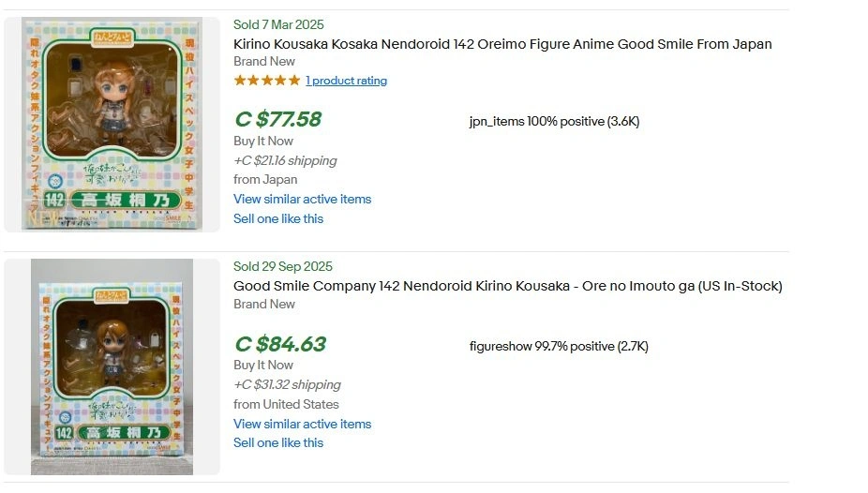Click the seller jpn_items feedback text
The width and height of the screenshot is (868, 493).
tap(554, 121)
